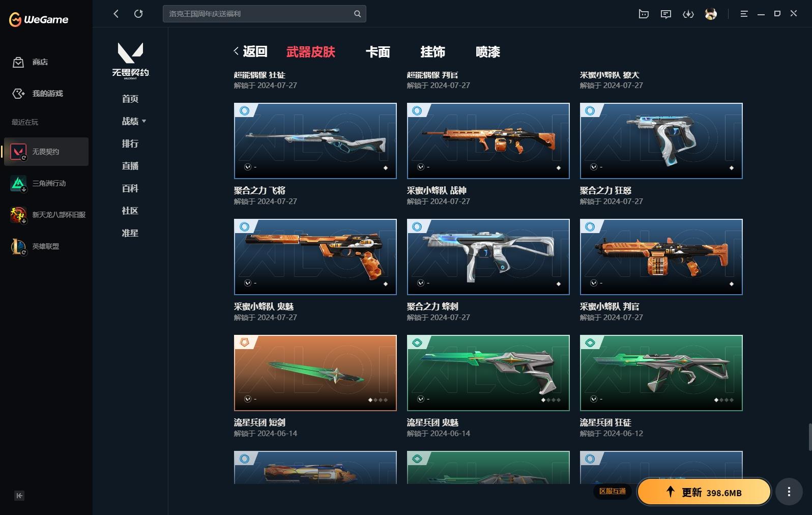Open the download manager icon
The height and width of the screenshot is (515, 812).
(688, 14)
